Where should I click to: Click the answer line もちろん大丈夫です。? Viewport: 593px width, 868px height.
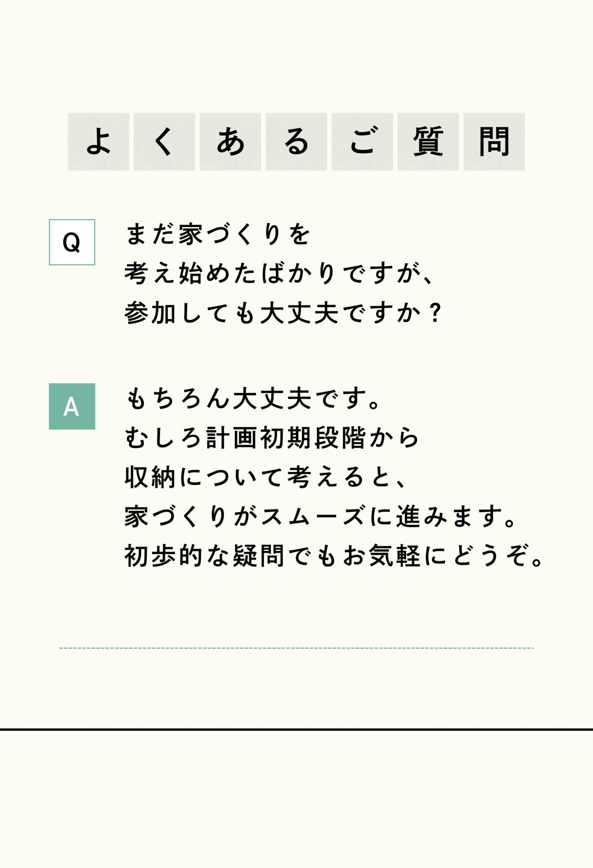tap(253, 398)
